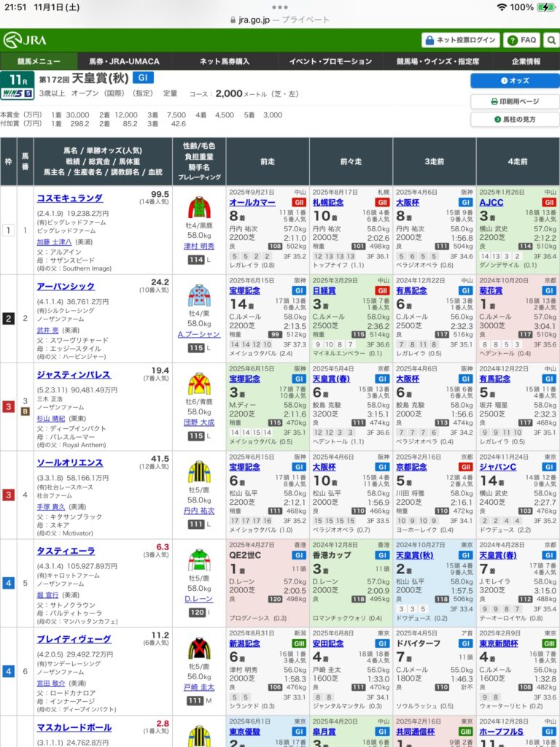Click タスティエーラ's green striped silks image
The height and width of the screenshot is (747, 560).
click(199, 560)
